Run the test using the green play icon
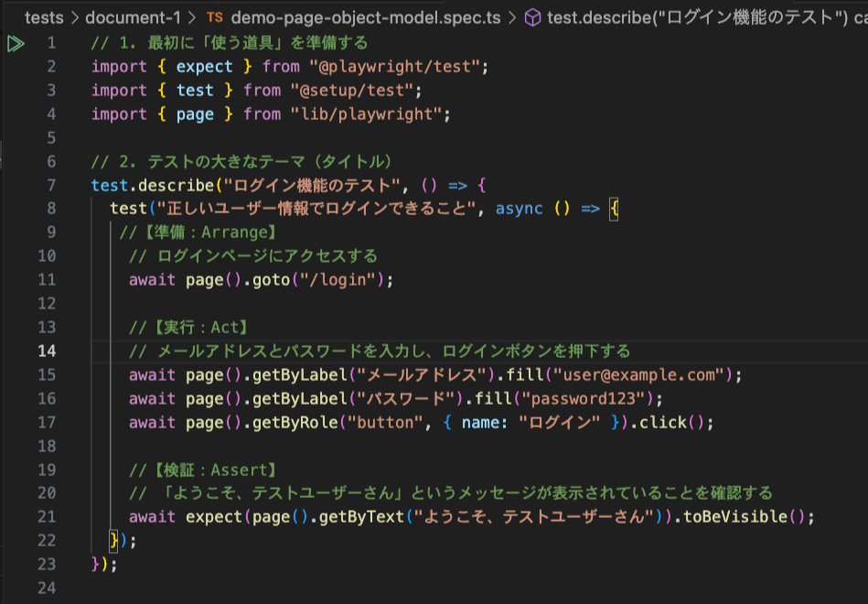The image size is (868, 604). [15, 42]
